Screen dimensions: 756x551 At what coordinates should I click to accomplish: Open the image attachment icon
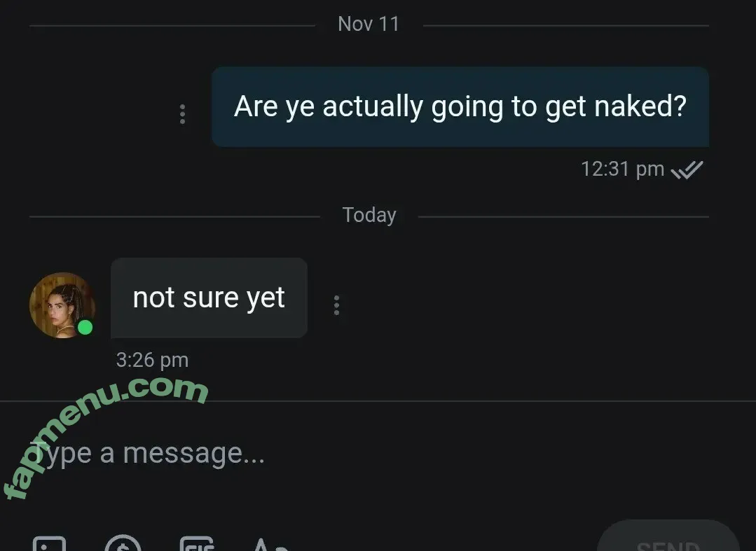coord(49,545)
